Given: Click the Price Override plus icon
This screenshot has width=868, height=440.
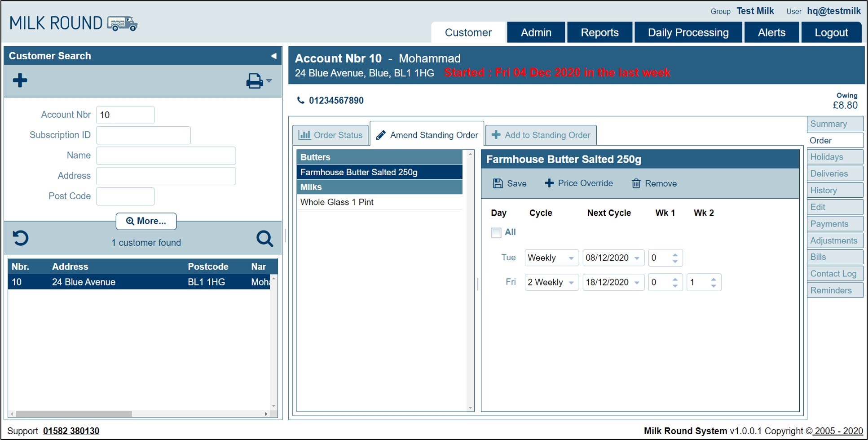Looking at the screenshot, I should click(549, 183).
